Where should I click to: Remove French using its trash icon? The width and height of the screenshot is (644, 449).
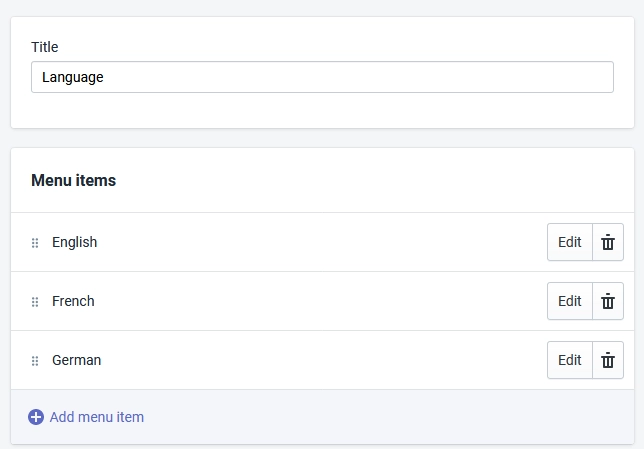coord(607,301)
